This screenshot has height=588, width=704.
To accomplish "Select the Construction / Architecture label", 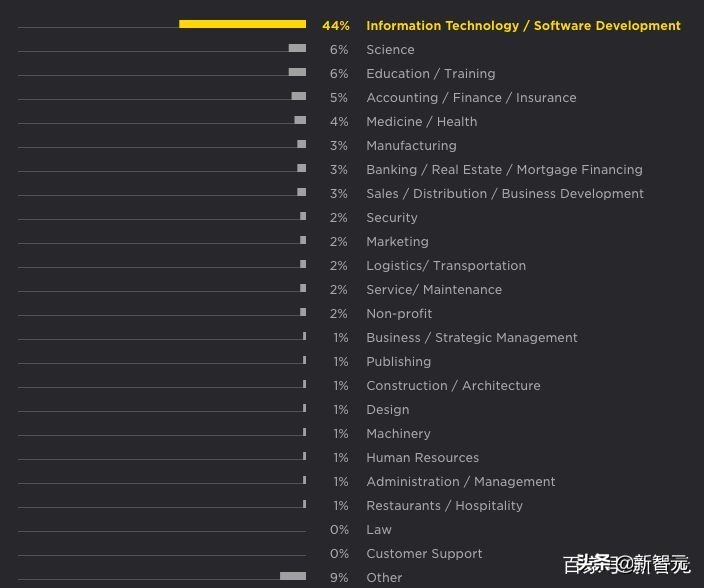I will click(453, 386).
